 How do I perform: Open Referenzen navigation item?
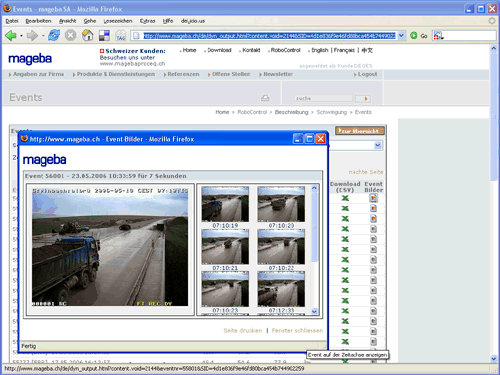[x=183, y=74]
